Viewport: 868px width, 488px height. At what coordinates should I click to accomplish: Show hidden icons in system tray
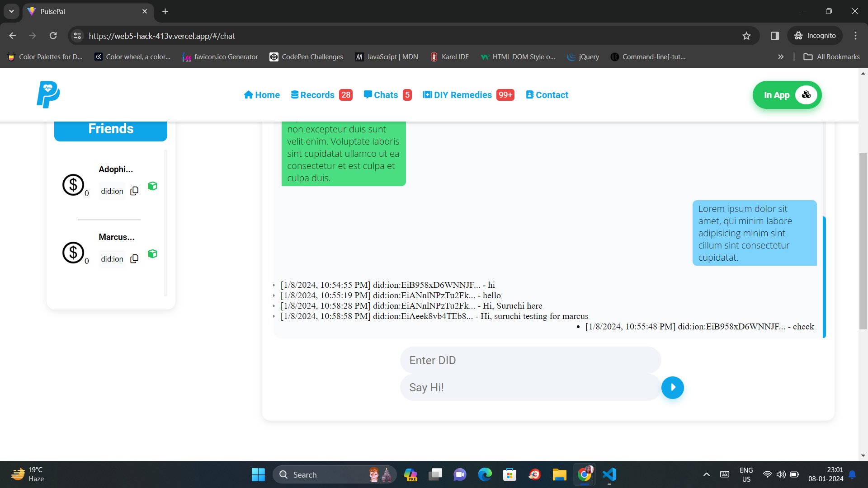click(x=707, y=474)
